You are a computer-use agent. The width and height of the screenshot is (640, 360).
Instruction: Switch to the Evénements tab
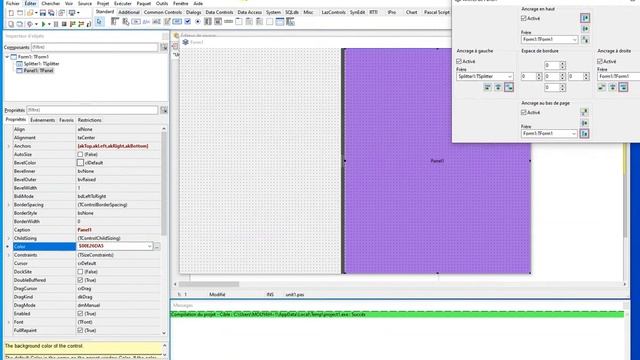point(42,120)
